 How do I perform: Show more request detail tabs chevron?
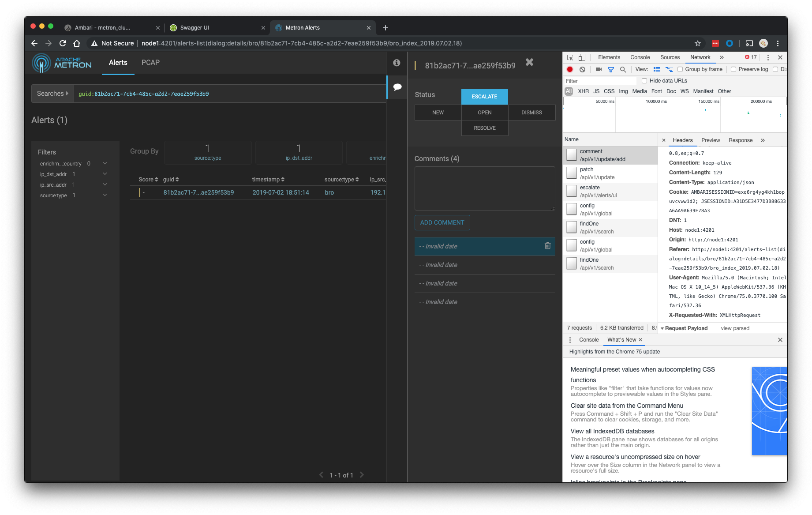pos(763,140)
